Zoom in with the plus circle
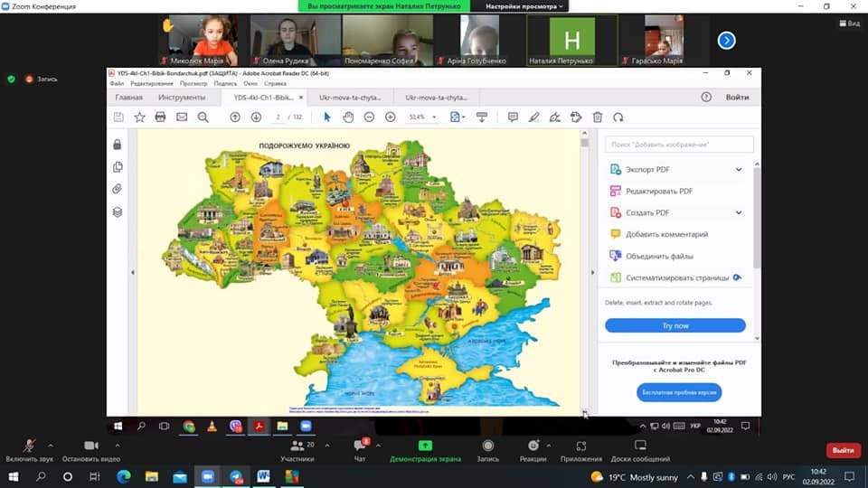 (391, 117)
